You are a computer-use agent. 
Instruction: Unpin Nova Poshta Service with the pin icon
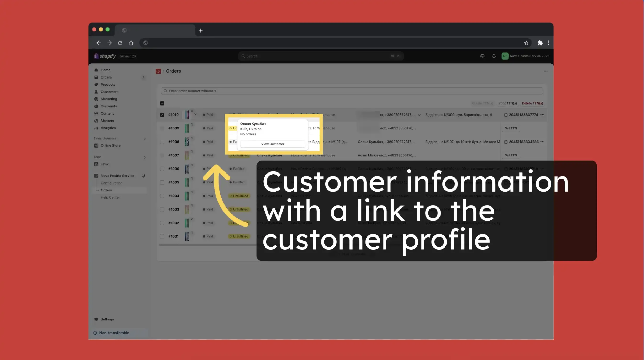(144, 176)
